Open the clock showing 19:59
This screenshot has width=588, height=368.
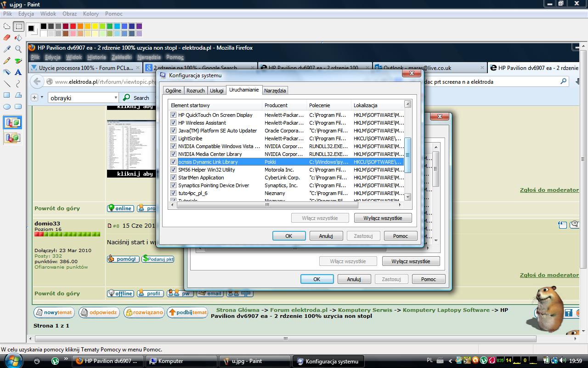click(575, 361)
